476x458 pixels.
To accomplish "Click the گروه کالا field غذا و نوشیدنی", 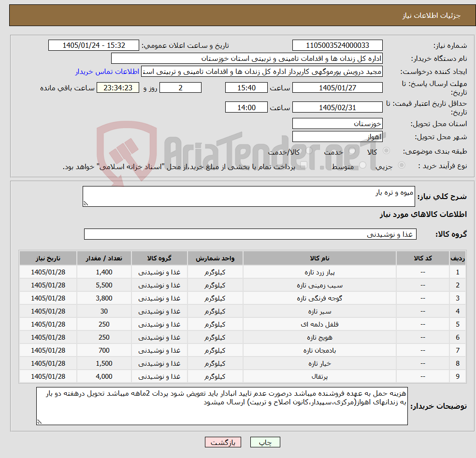I will (250, 234).
